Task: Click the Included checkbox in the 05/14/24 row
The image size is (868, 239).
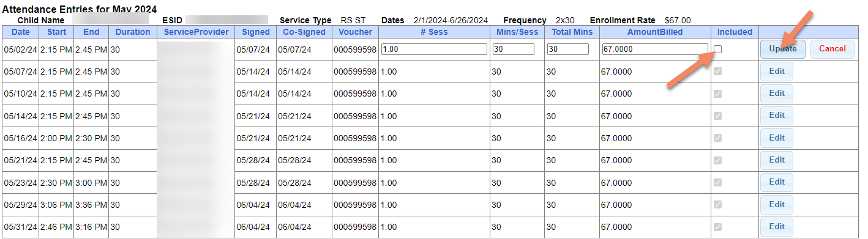Action: pos(718,116)
